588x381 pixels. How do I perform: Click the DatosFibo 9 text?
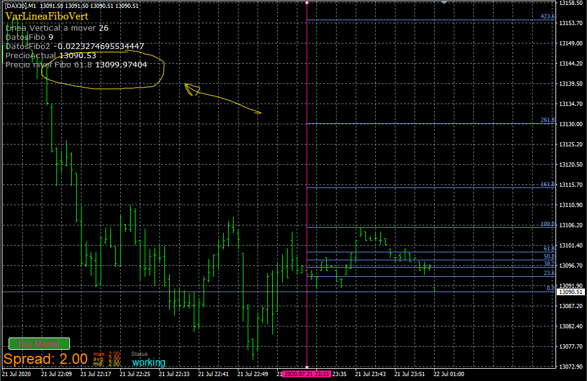point(29,37)
